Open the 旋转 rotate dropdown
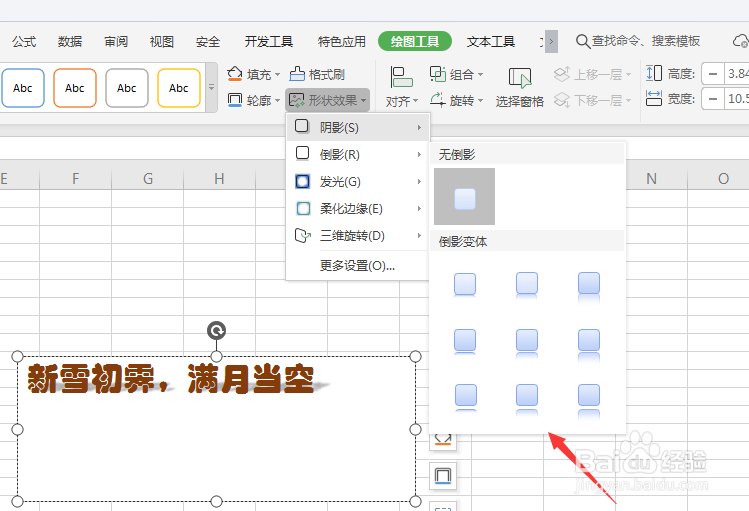Image resolution: width=749 pixels, height=511 pixels. 457,100
